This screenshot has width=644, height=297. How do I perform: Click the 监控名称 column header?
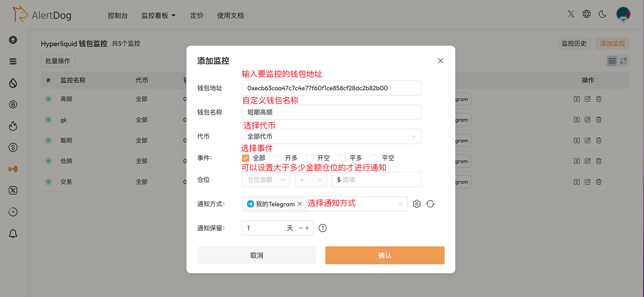73,80
